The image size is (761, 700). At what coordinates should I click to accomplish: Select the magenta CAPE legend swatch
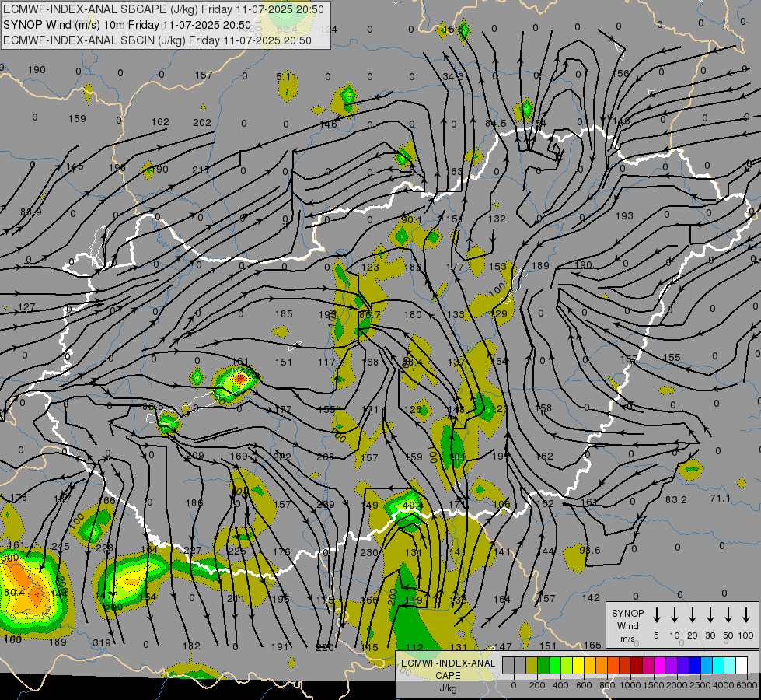coord(660,666)
